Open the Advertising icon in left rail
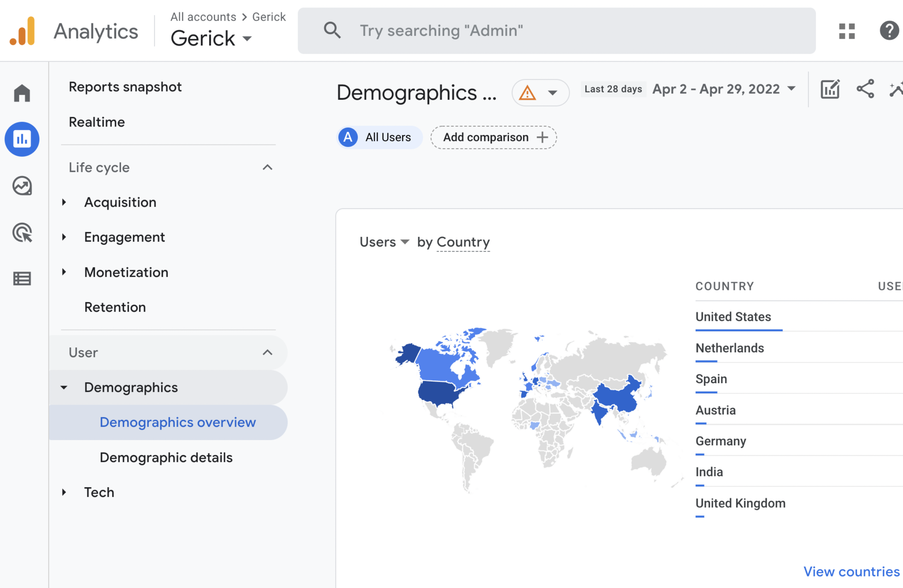 tap(22, 232)
